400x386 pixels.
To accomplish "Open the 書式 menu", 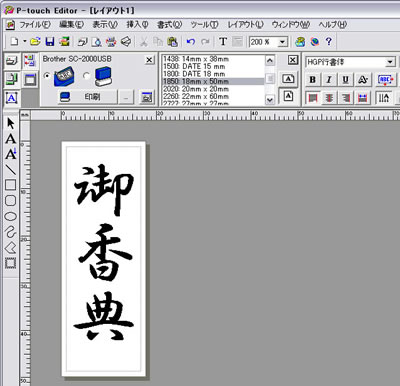I will pos(169,24).
